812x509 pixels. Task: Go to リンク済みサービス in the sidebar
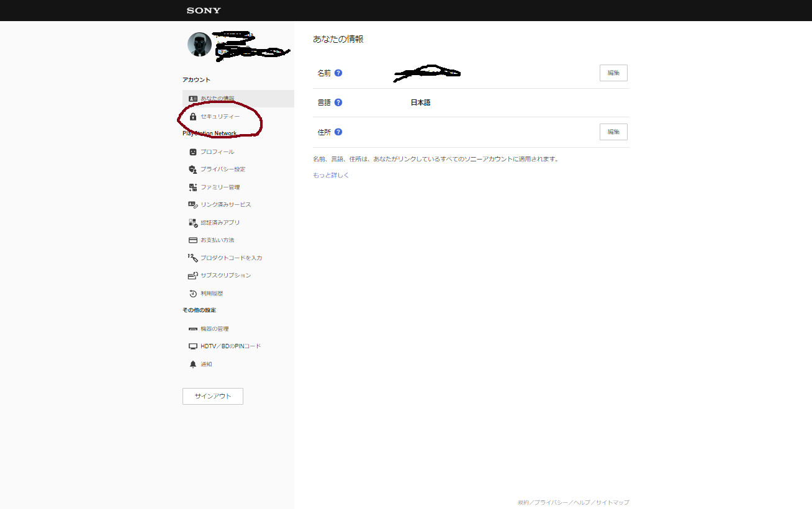pos(225,205)
